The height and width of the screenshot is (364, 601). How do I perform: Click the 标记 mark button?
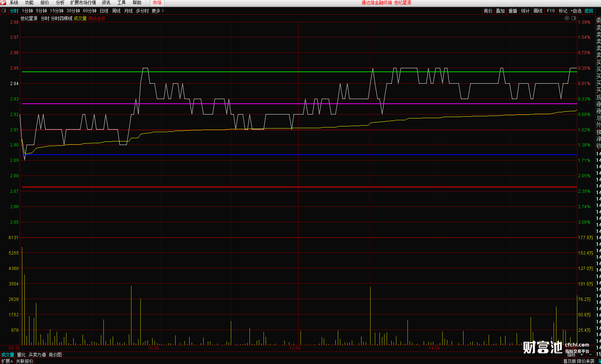(563, 11)
